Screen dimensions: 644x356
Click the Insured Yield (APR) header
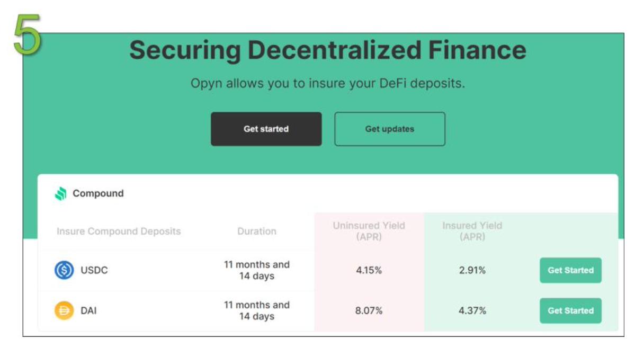point(472,231)
